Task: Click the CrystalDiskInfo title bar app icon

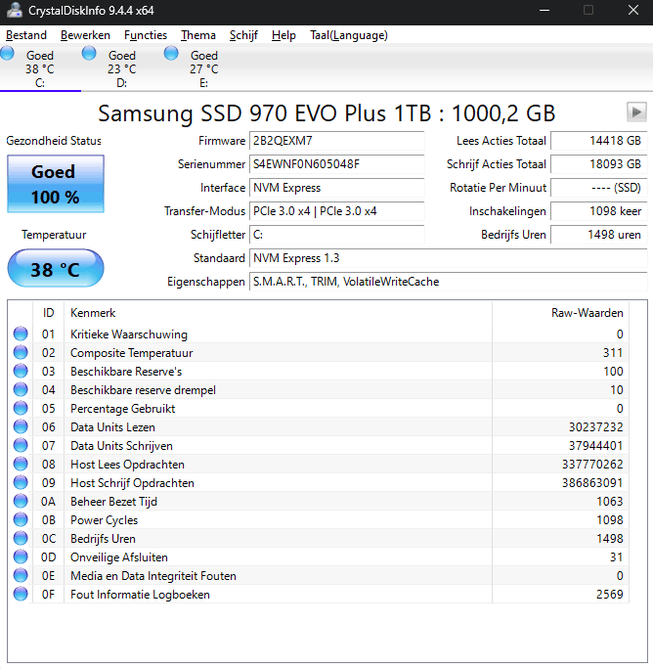Action: (x=14, y=10)
